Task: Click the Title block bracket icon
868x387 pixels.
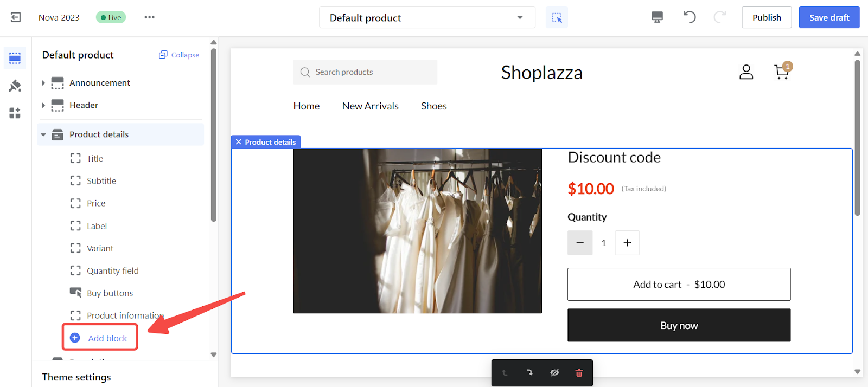Action: point(75,158)
